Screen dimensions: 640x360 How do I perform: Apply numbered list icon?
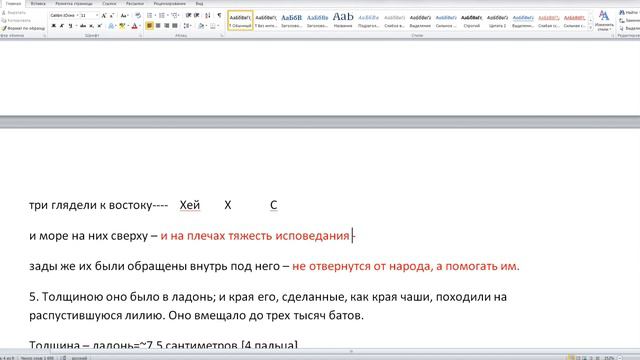(162, 16)
